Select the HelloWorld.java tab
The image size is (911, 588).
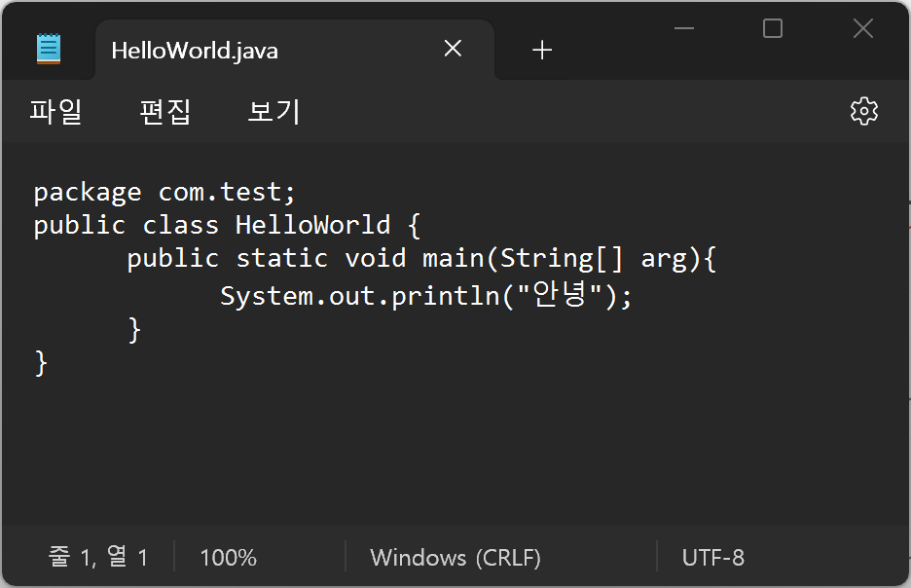(295, 50)
